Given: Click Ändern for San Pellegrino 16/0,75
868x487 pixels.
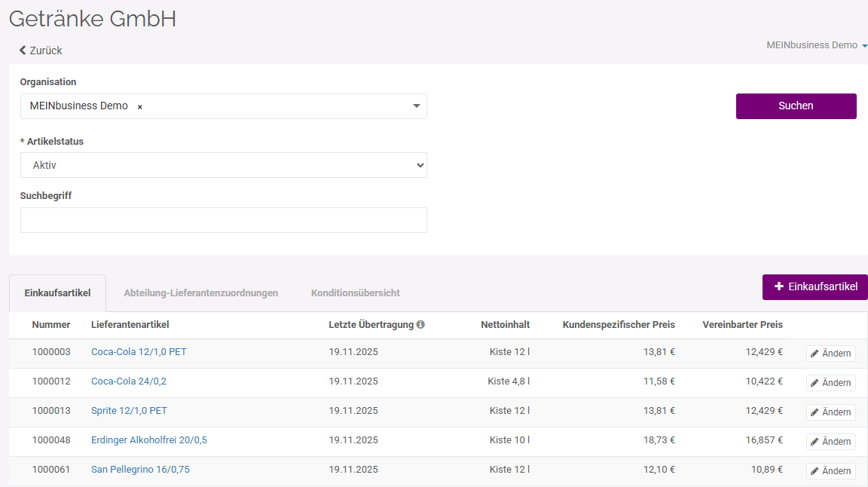Looking at the screenshot, I should click(831, 471).
